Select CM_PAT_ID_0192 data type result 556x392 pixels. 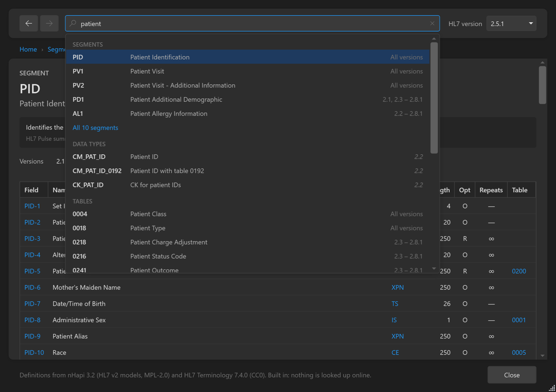(x=248, y=171)
